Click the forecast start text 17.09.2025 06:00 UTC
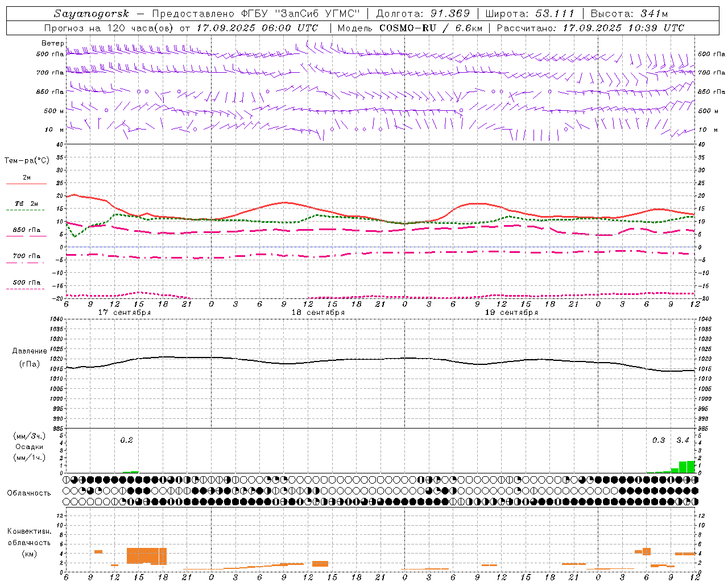Viewport: 728px width, 582px height. click(257, 28)
